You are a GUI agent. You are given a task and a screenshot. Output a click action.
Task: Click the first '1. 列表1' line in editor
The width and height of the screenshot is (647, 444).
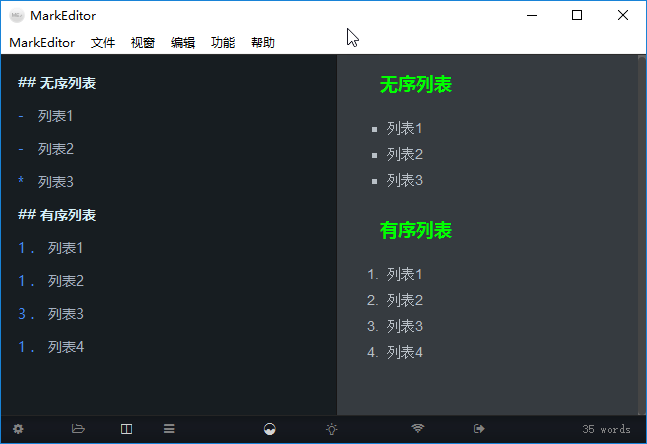tap(51, 248)
